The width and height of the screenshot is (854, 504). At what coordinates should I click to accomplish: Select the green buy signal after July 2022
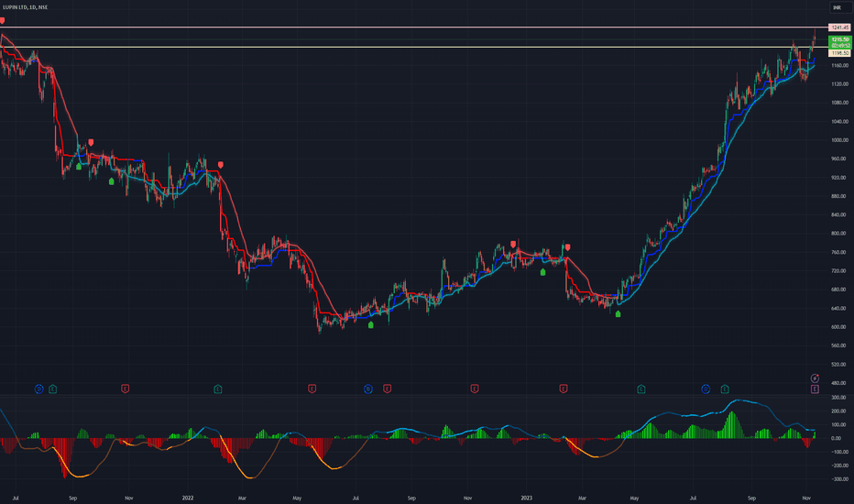(371, 324)
